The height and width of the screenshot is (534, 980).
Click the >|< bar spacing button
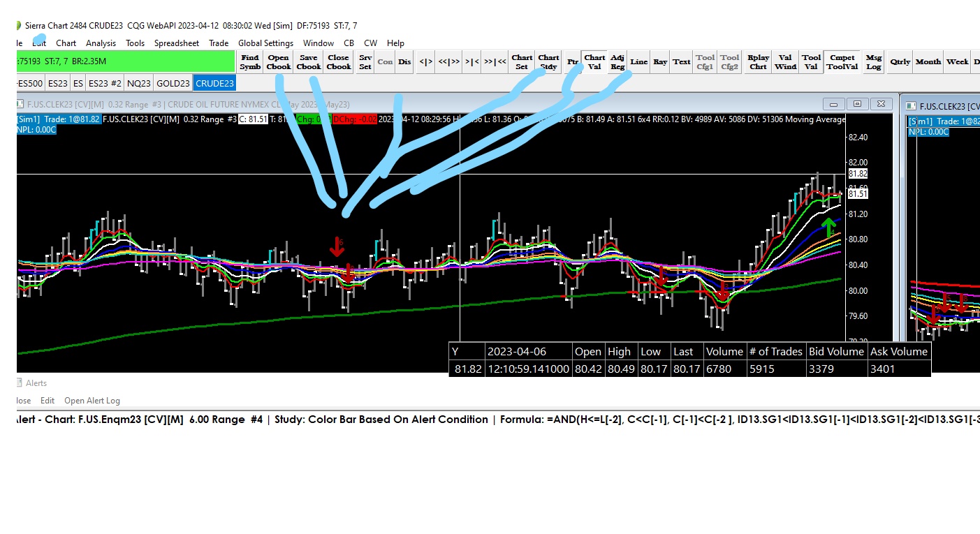pyautogui.click(x=471, y=61)
